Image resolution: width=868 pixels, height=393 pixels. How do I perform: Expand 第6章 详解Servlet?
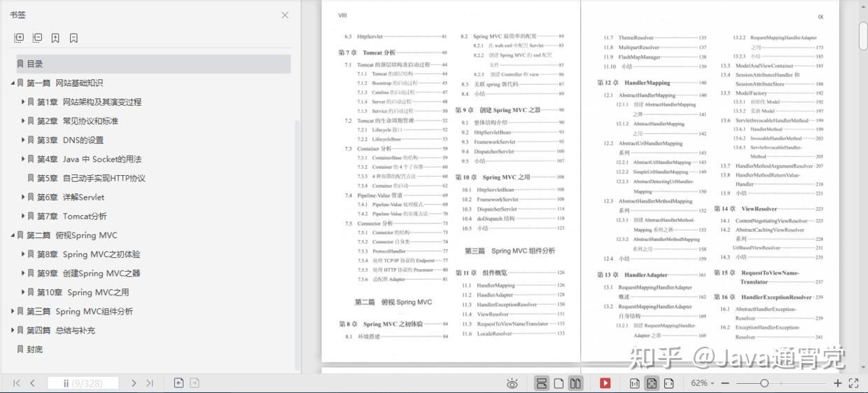click(22, 197)
